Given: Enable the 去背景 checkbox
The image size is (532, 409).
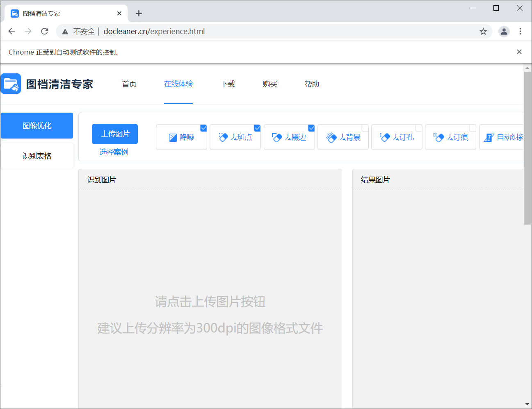Looking at the screenshot, I should point(365,128).
